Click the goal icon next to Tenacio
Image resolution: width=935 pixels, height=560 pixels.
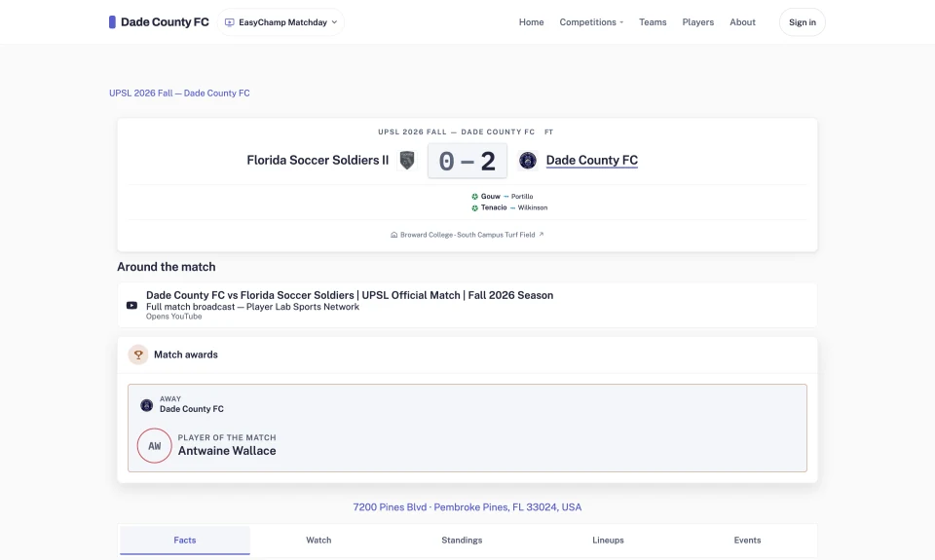click(x=474, y=208)
